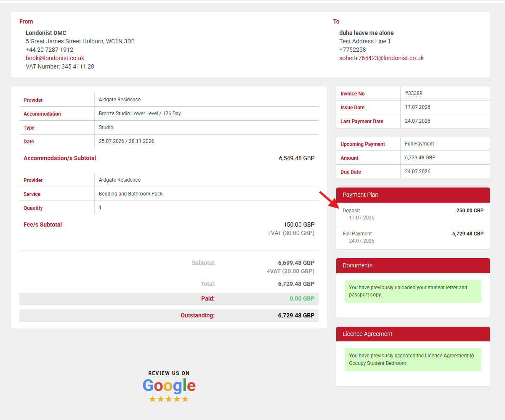
Task: Click the Deposit row in Payment Plan
Action: point(413,214)
